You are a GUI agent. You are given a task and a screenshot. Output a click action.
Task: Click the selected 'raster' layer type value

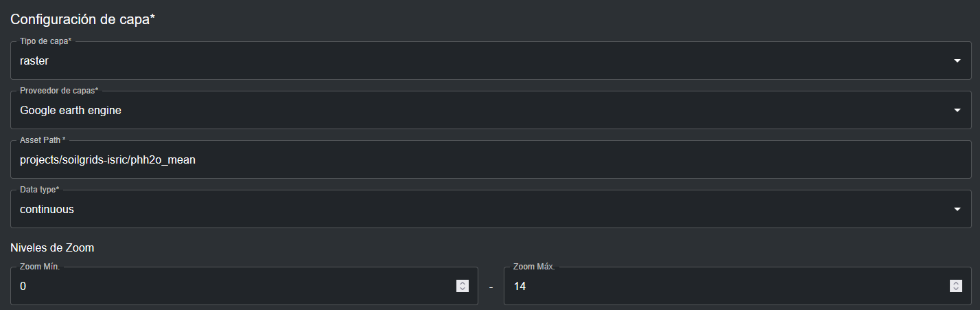(x=34, y=61)
